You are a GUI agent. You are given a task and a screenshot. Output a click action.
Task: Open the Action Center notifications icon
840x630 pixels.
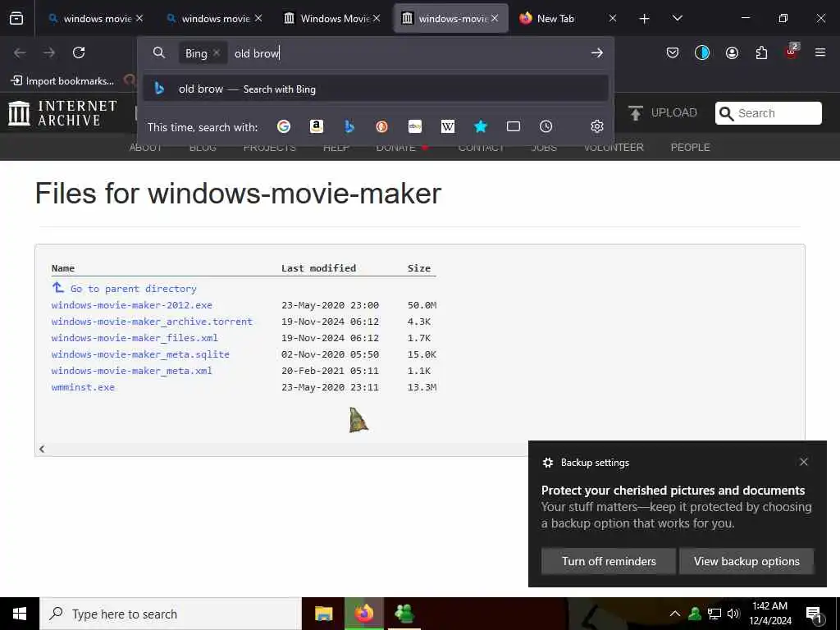(x=814, y=614)
